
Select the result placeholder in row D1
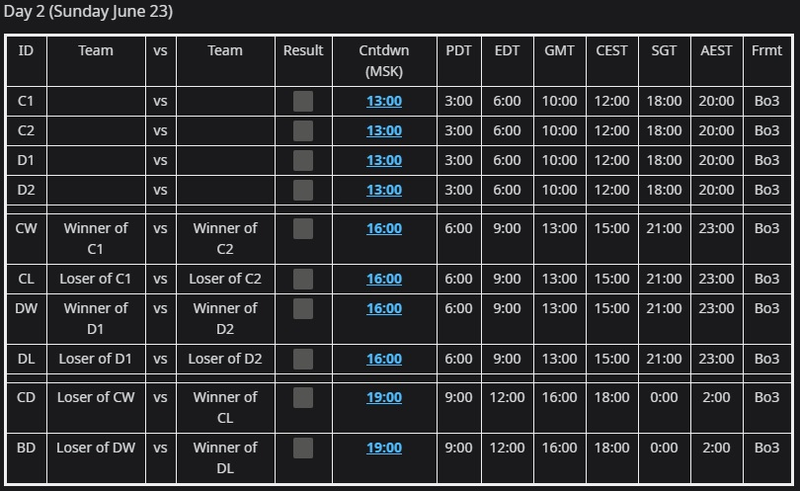point(303,160)
